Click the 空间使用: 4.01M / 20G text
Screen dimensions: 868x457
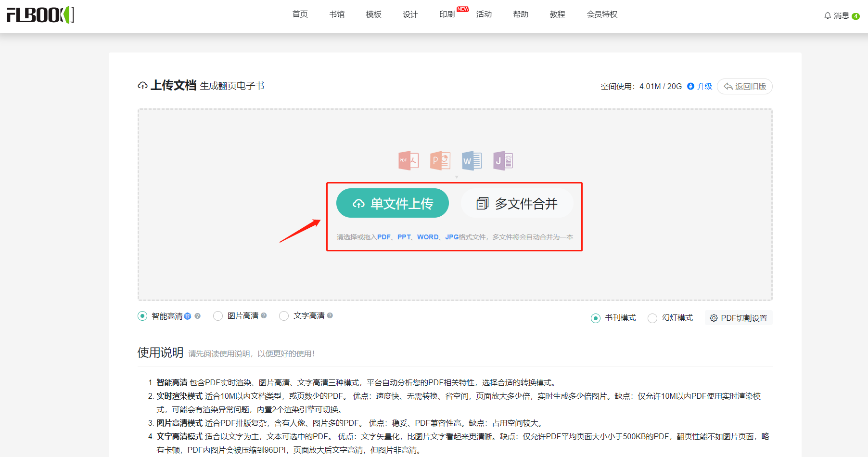click(x=641, y=86)
